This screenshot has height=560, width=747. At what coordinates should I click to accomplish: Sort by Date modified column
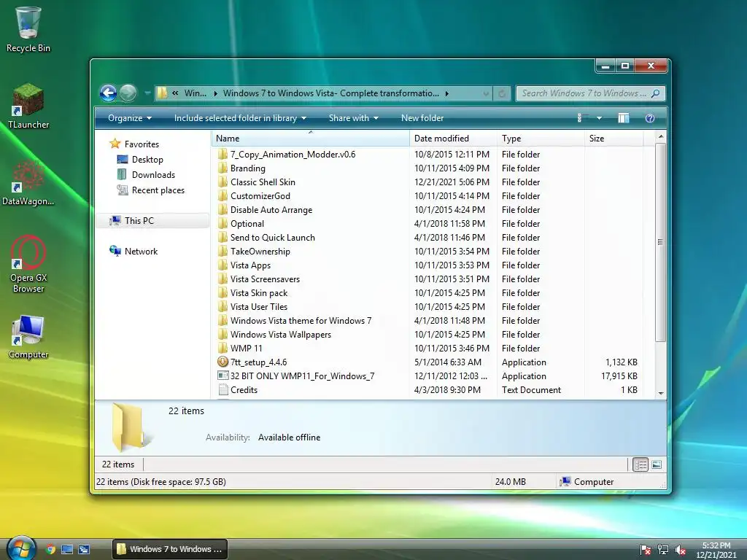452,139
